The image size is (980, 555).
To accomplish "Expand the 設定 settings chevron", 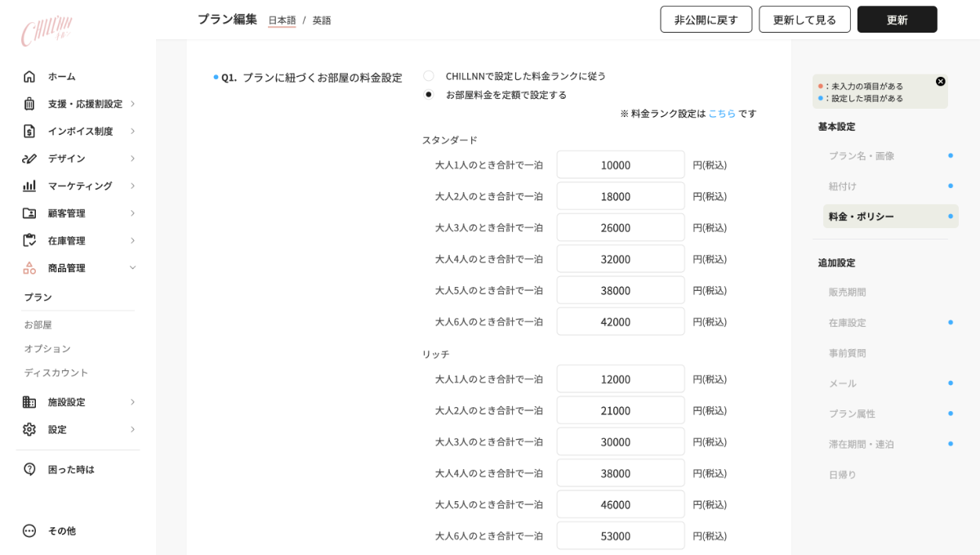I will [x=132, y=429].
